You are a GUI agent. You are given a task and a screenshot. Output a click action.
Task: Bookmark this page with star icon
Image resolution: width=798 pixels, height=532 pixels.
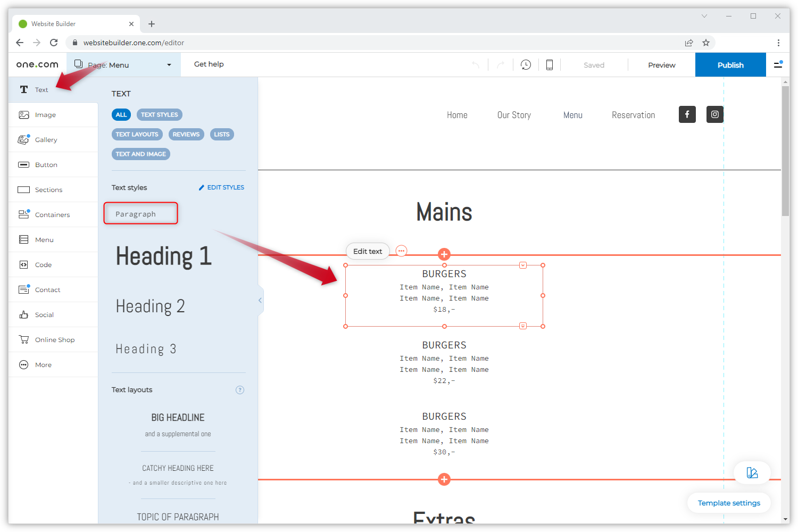[x=706, y=43]
